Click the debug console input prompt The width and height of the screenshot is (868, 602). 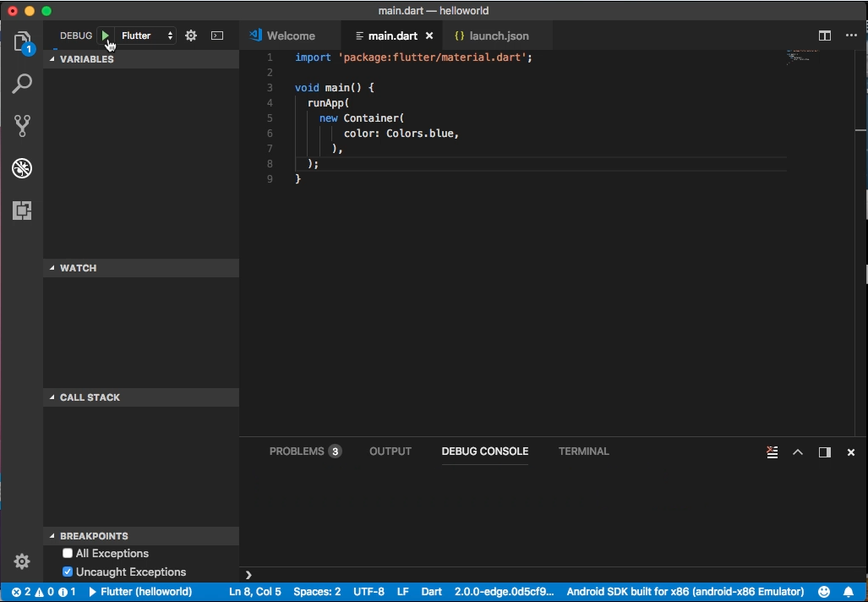(x=554, y=576)
